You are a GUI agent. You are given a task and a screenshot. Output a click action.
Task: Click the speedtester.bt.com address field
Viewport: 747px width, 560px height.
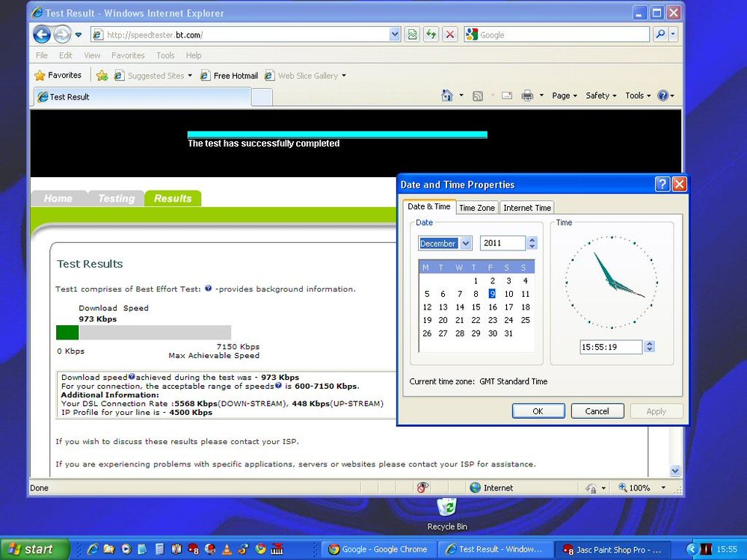point(245,34)
